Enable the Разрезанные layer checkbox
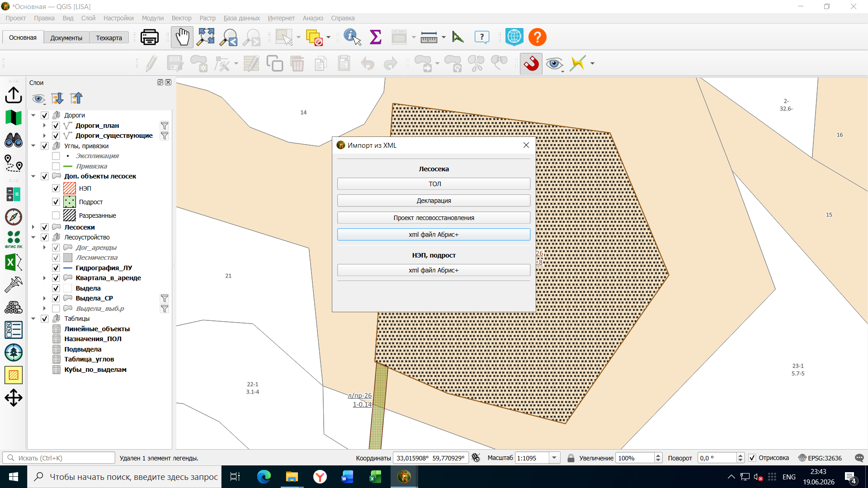The width and height of the screenshot is (868, 488). point(56,216)
